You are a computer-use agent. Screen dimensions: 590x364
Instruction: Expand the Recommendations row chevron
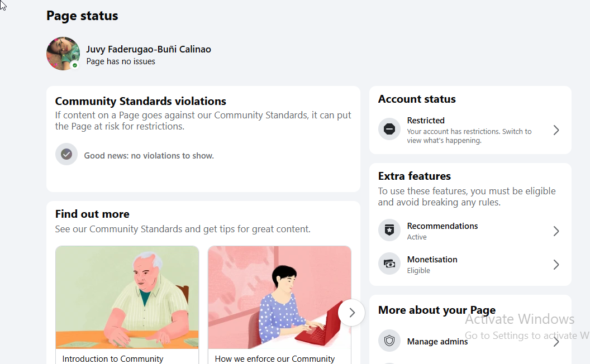[x=556, y=231]
